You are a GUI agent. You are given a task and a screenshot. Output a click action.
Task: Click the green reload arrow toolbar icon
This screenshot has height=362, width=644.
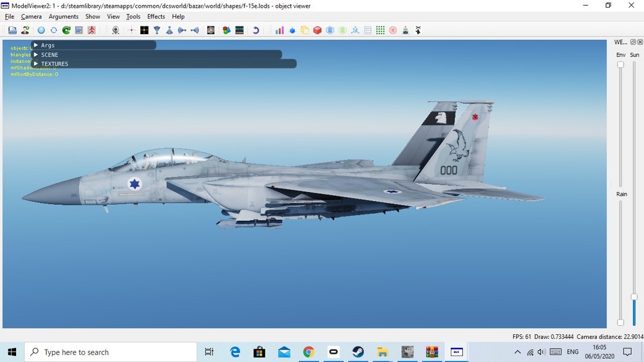(66, 30)
